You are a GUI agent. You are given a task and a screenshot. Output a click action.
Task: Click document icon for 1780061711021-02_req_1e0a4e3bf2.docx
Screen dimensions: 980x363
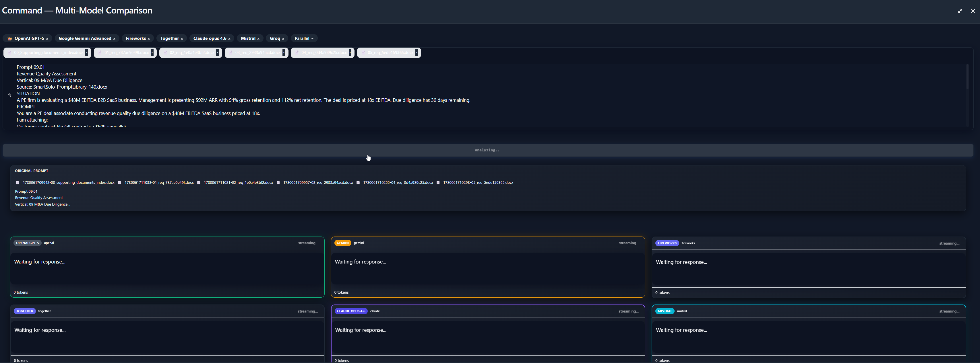pyautogui.click(x=199, y=182)
